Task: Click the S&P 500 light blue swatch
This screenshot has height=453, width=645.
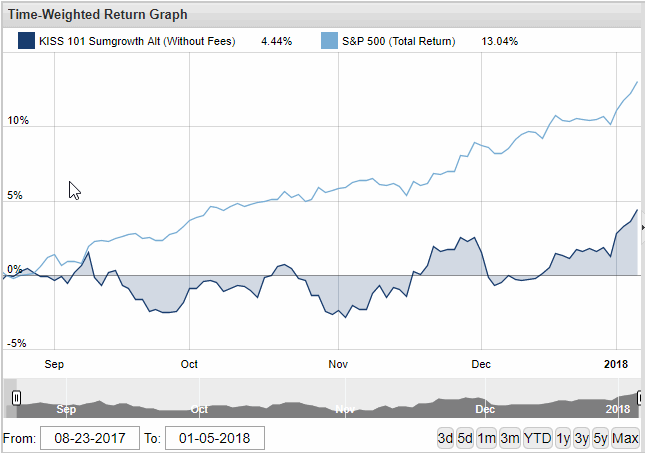Action: 329,41
